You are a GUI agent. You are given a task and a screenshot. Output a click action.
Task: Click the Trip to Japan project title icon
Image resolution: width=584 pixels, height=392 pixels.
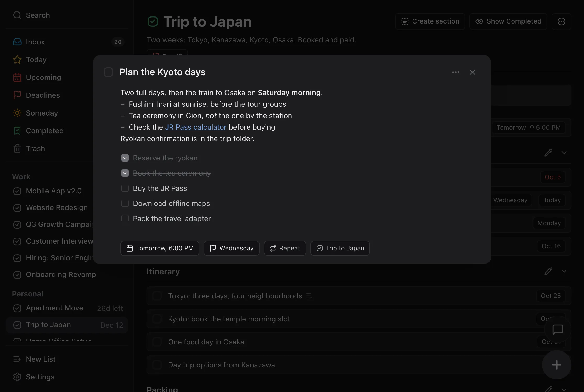click(153, 21)
